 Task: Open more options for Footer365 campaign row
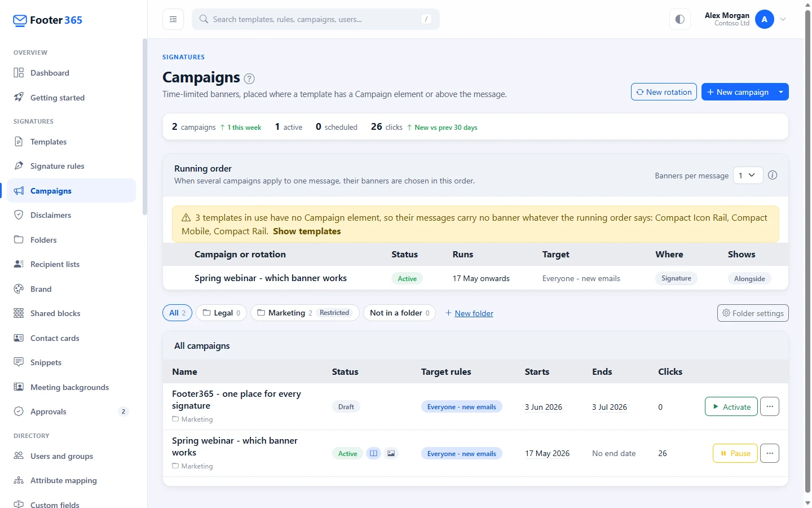(770, 407)
